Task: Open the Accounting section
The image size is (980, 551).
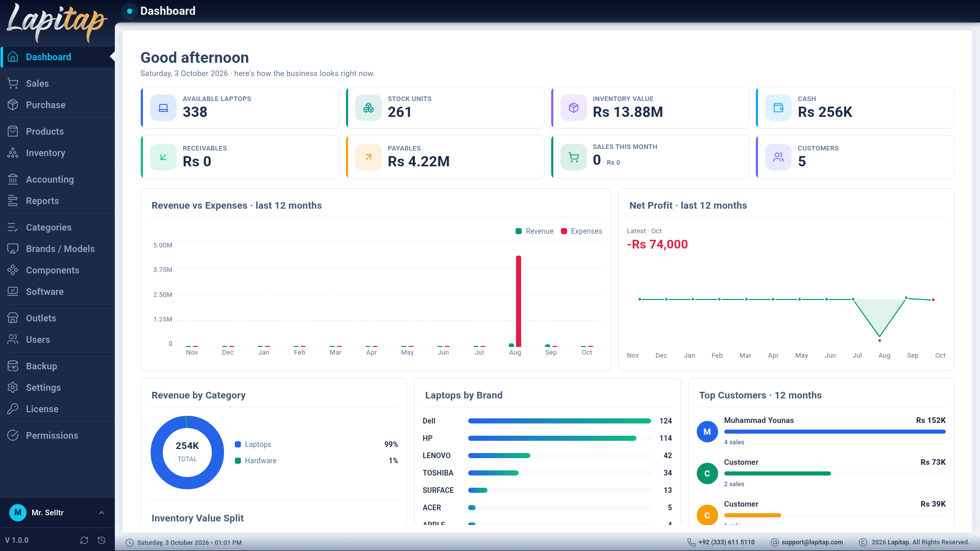Action: [x=57, y=179]
